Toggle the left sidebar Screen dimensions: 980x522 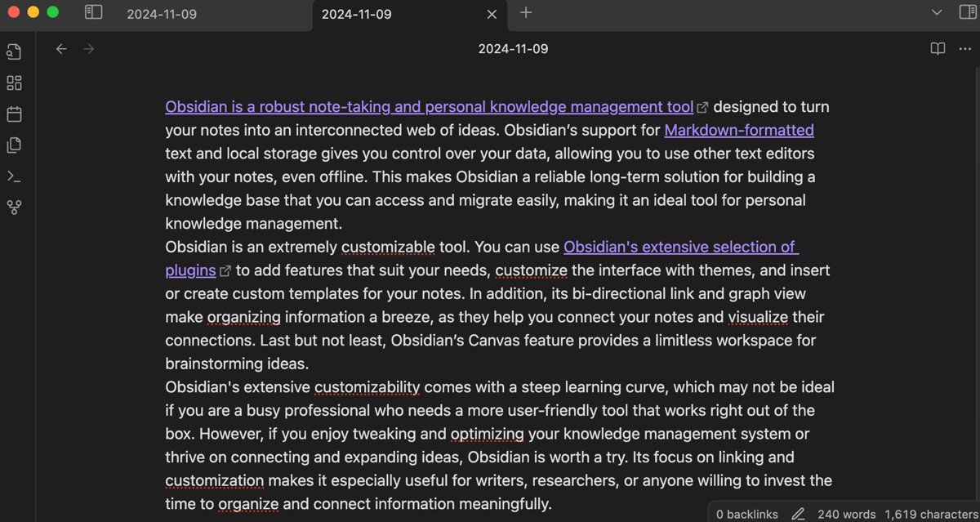[x=93, y=13]
